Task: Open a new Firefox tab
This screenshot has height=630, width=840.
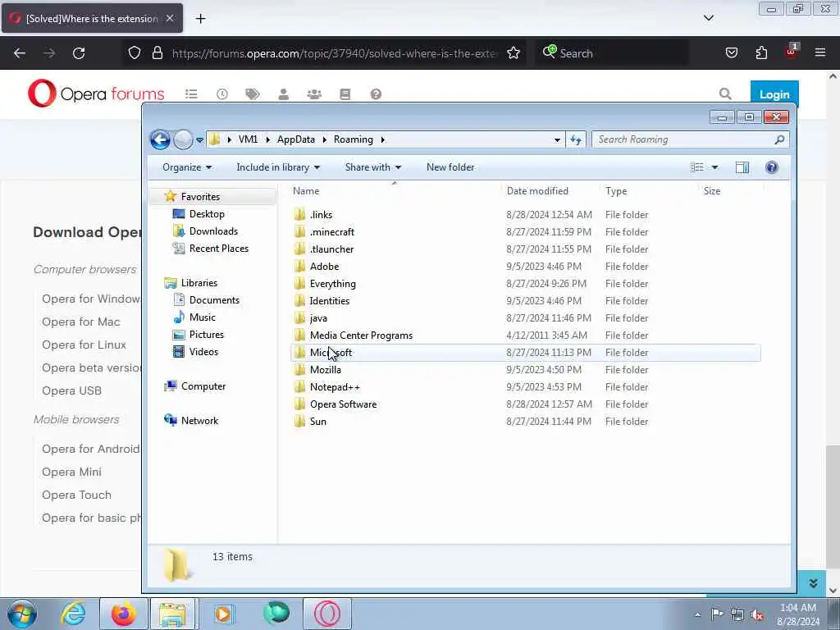Action: [x=200, y=19]
